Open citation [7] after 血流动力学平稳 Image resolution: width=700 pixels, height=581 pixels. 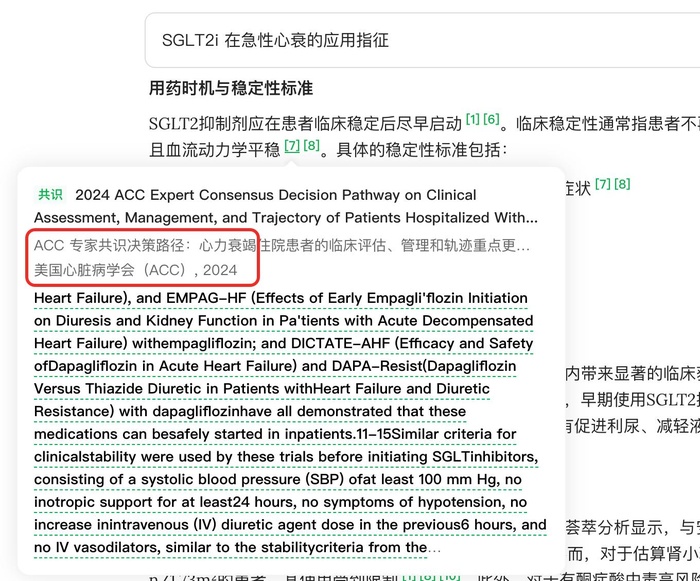point(292,146)
